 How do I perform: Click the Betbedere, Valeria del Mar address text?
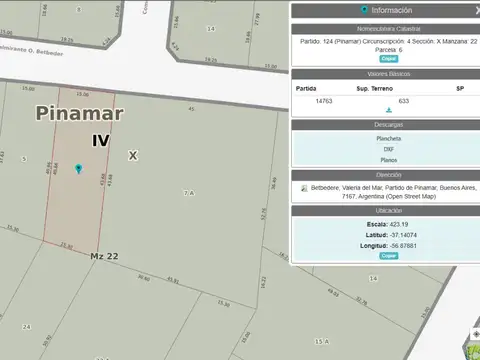point(394,192)
